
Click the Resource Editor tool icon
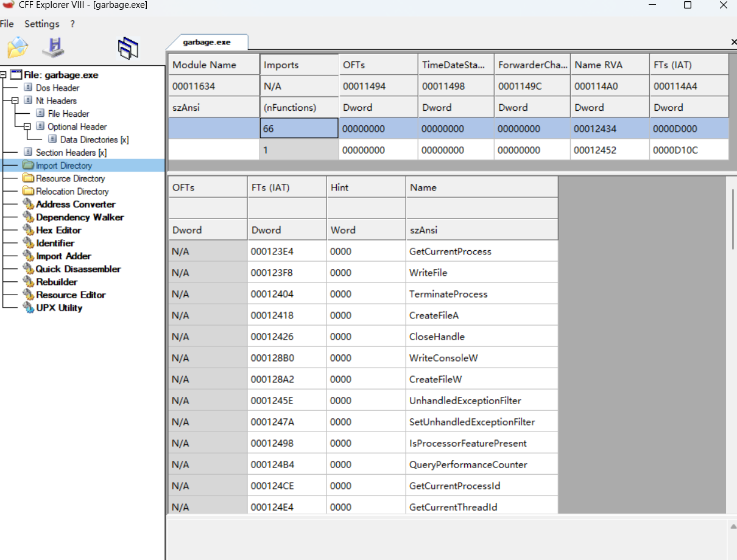click(28, 295)
